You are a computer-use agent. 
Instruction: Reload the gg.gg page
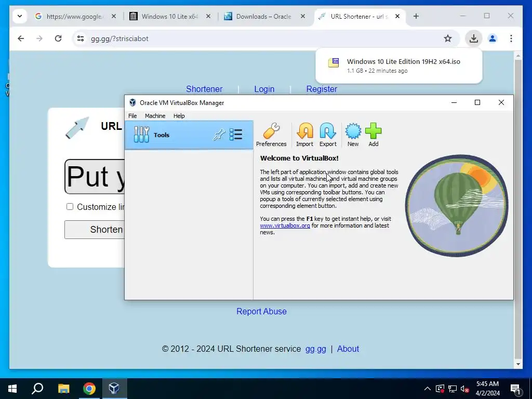tap(58, 38)
